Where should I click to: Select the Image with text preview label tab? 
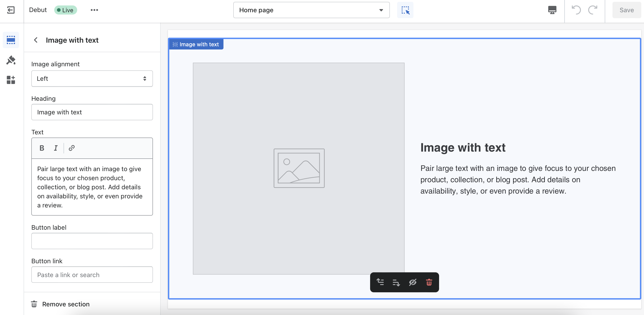pos(196,44)
